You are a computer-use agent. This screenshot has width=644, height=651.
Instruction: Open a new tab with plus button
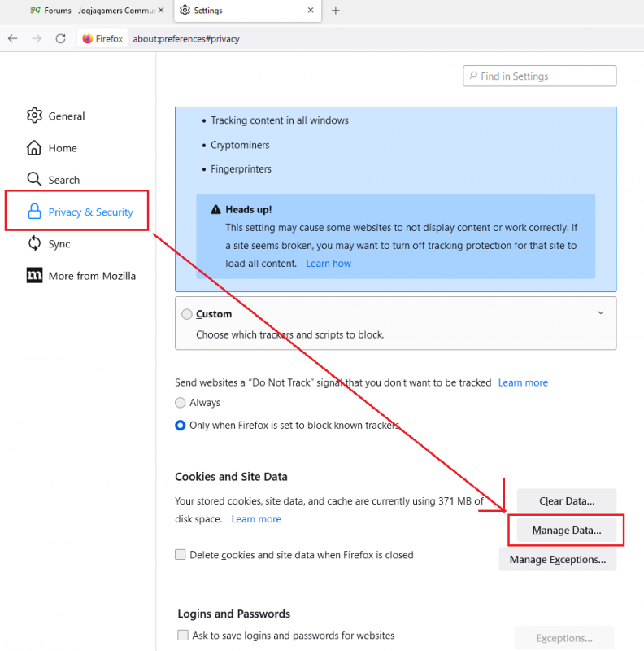tap(335, 11)
